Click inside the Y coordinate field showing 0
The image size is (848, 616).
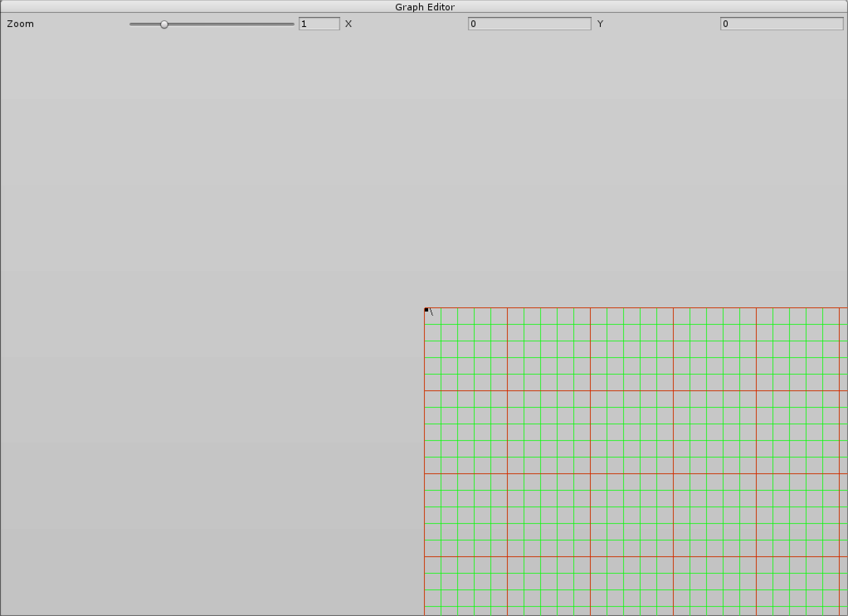pos(782,24)
